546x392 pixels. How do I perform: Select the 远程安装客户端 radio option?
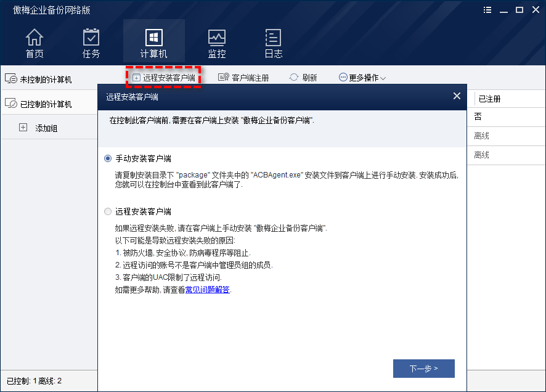click(108, 211)
